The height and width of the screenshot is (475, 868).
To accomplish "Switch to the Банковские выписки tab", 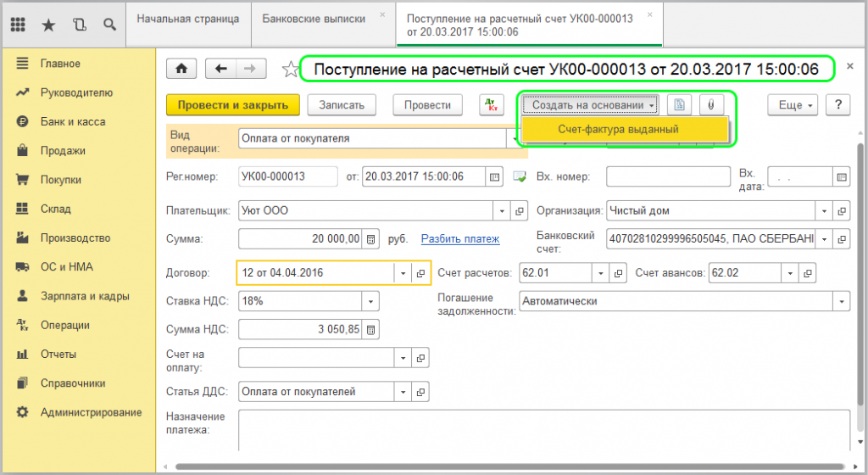I will 316,18.
